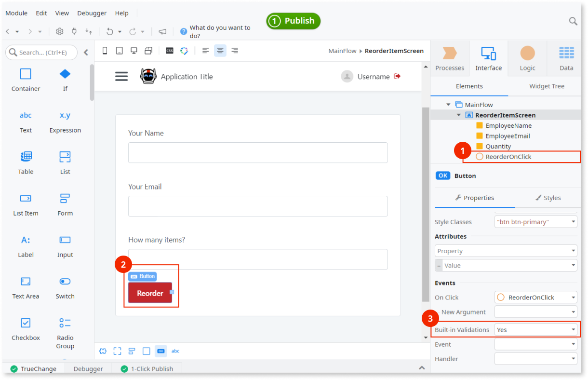Click the search magnifier at top right

[573, 21]
